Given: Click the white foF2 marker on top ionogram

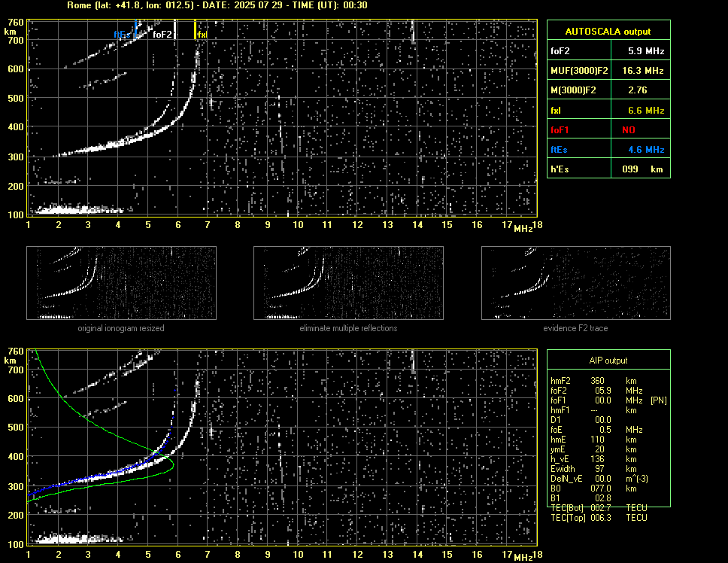Looking at the screenshot, I should click(x=174, y=29).
